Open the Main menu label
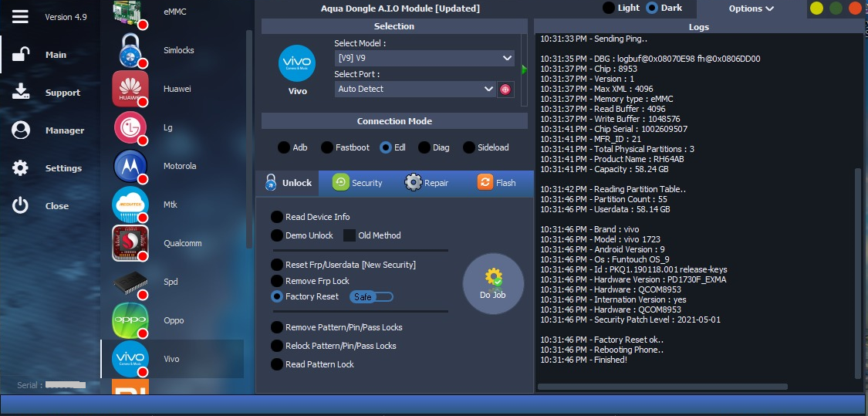 (56, 55)
